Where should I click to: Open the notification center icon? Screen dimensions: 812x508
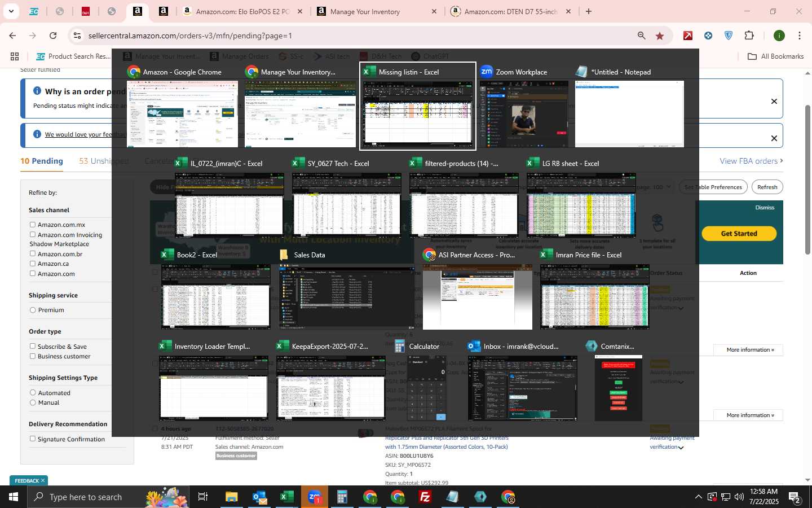795,497
